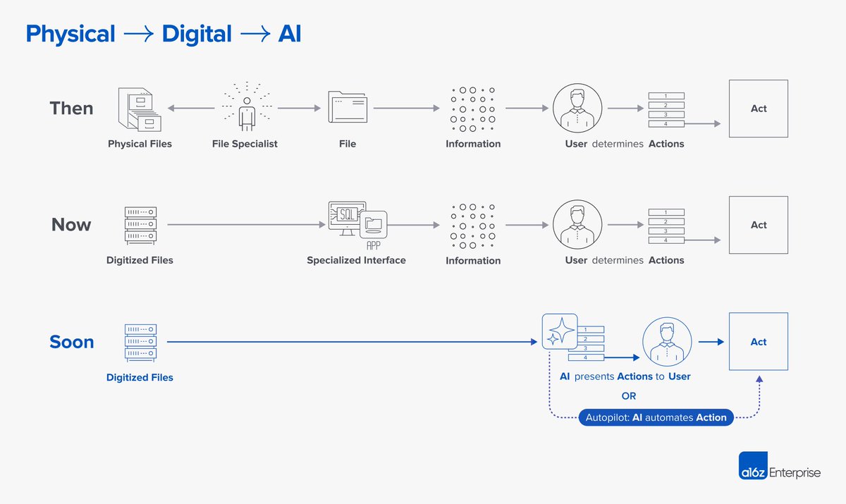Select the User avatar in the Then row

576,109
